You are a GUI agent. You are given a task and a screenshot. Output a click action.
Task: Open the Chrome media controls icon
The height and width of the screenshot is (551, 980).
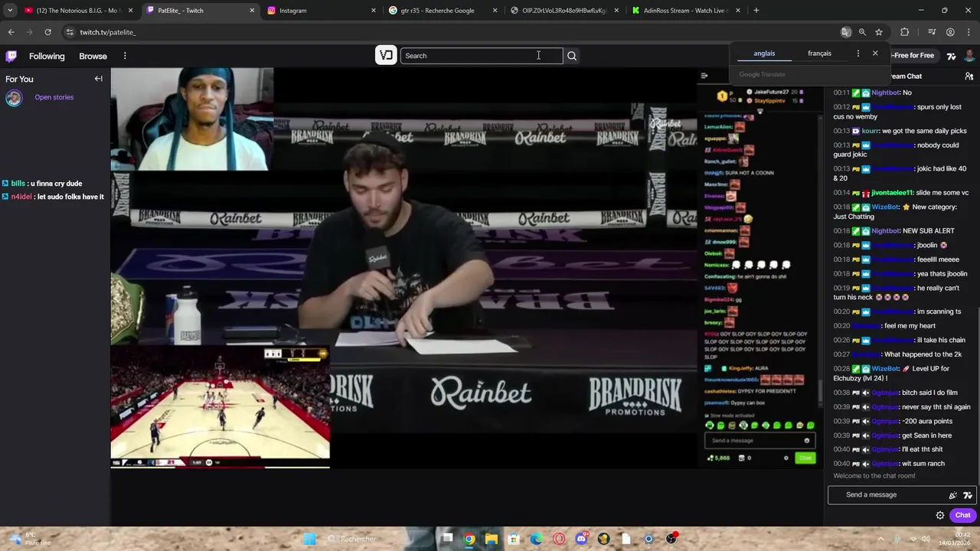click(x=932, y=32)
